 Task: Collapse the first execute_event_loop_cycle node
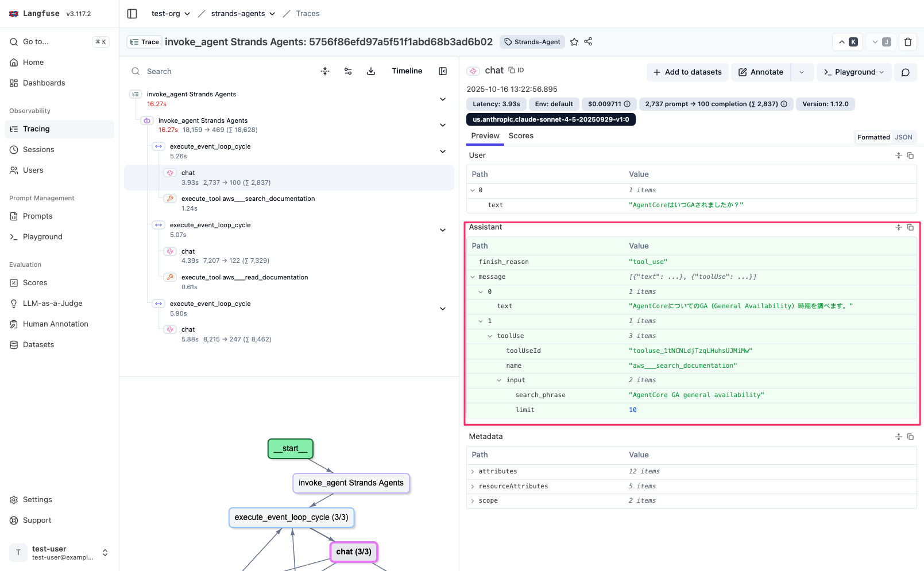point(443,152)
